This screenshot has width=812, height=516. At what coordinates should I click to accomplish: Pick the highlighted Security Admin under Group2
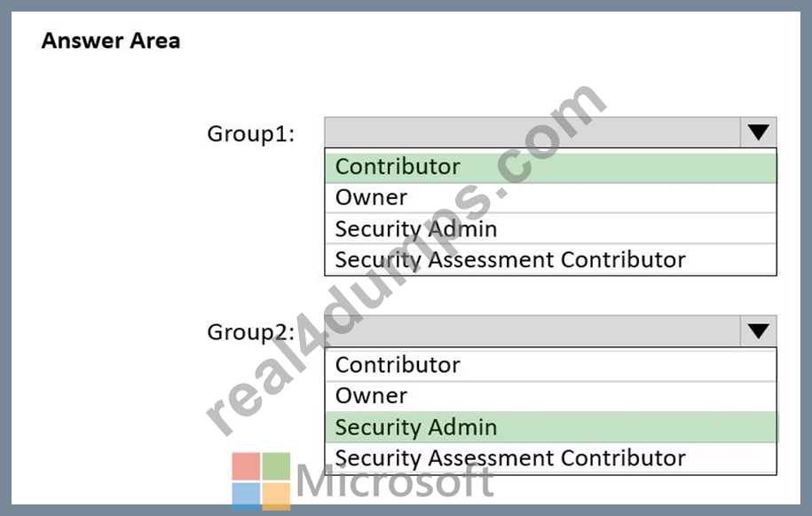tap(551, 427)
